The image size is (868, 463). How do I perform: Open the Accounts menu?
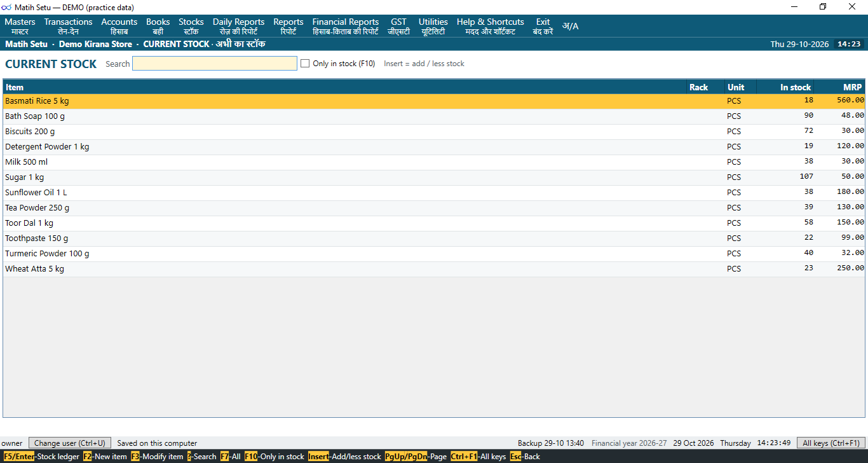tap(119, 26)
